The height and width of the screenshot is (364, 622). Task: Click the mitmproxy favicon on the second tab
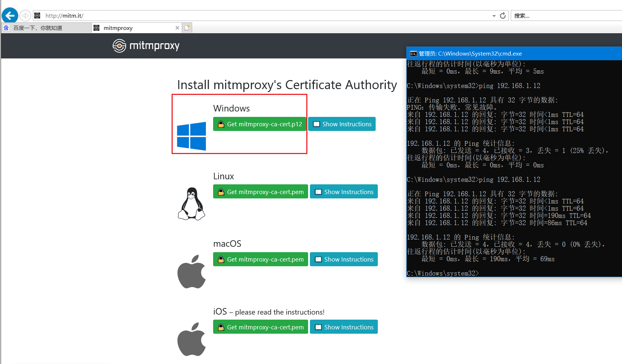tap(96, 28)
